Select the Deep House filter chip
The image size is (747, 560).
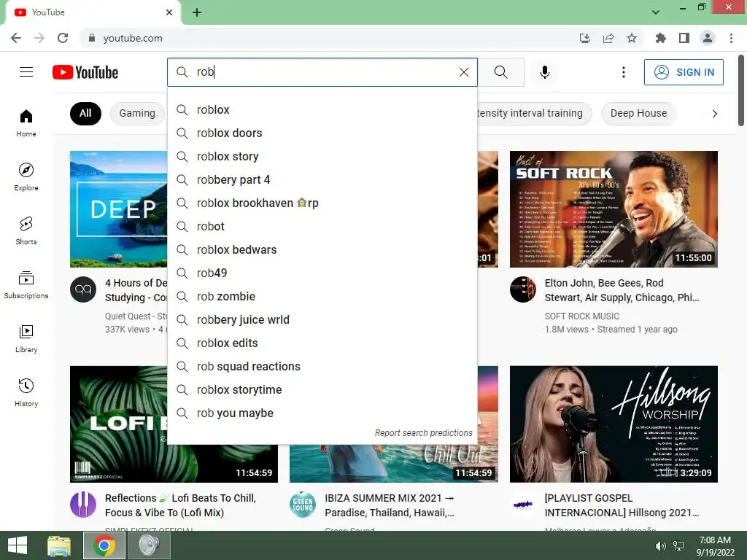638,113
